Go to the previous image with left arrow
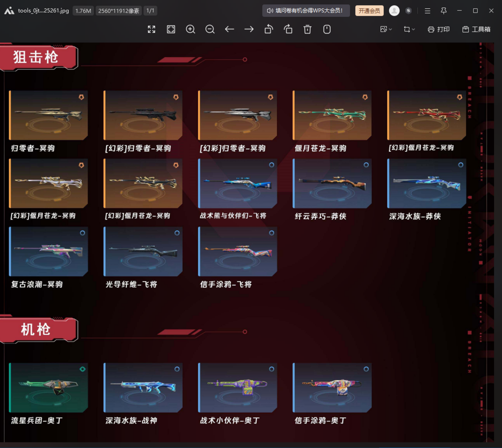 (x=230, y=29)
